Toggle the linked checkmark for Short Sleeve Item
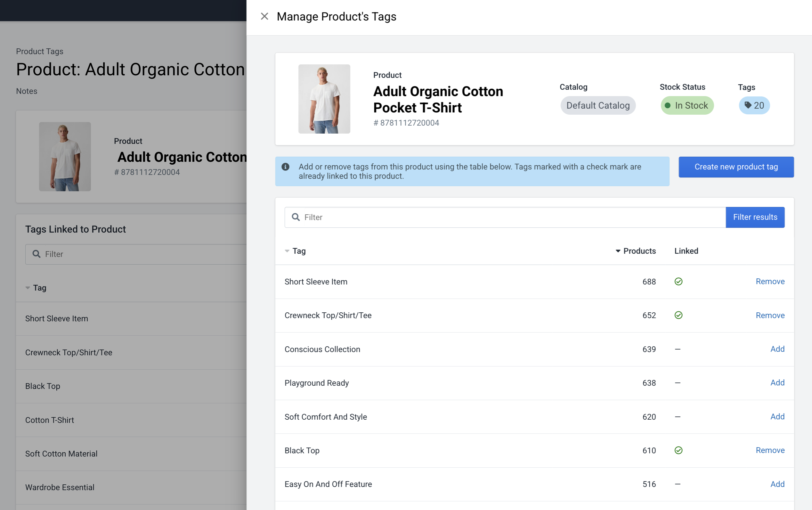The width and height of the screenshot is (812, 510). pyautogui.click(x=678, y=281)
